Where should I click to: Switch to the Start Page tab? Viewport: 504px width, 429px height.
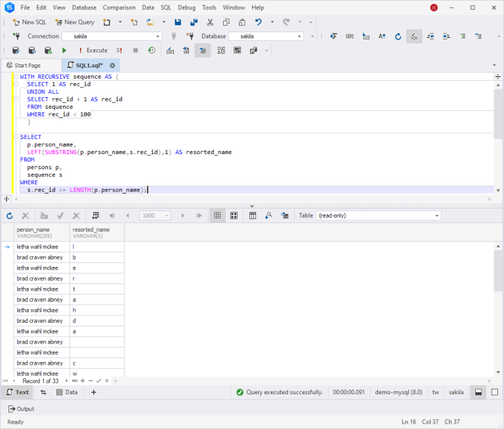point(23,66)
